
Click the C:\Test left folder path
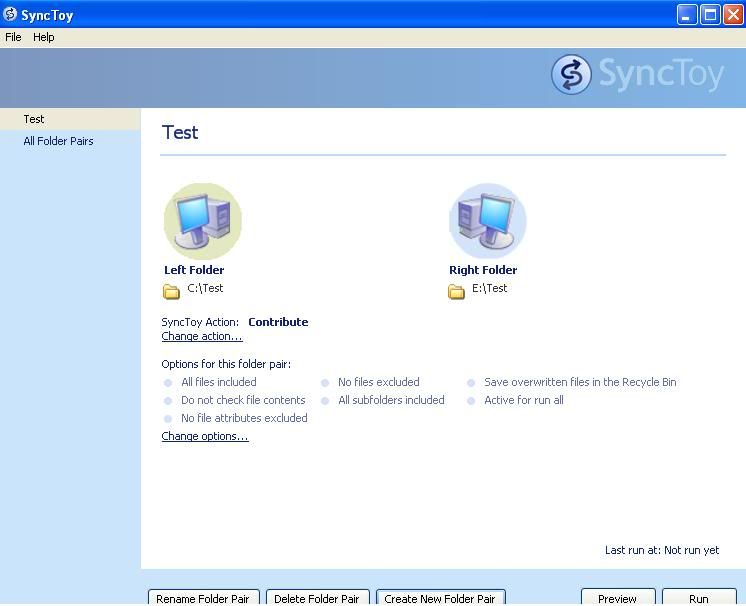coord(205,288)
